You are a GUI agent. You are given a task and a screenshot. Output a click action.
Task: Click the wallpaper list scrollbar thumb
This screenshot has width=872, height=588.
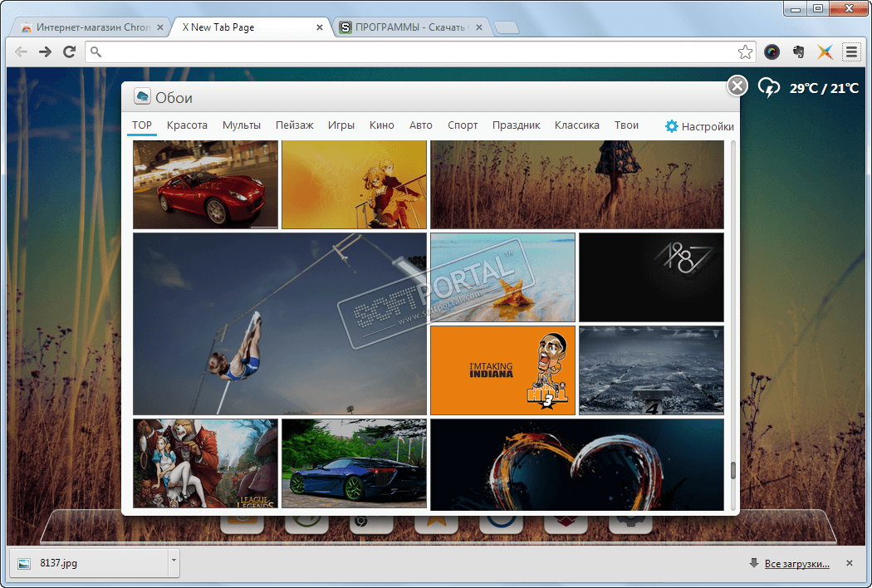click(x=733, y=470)
